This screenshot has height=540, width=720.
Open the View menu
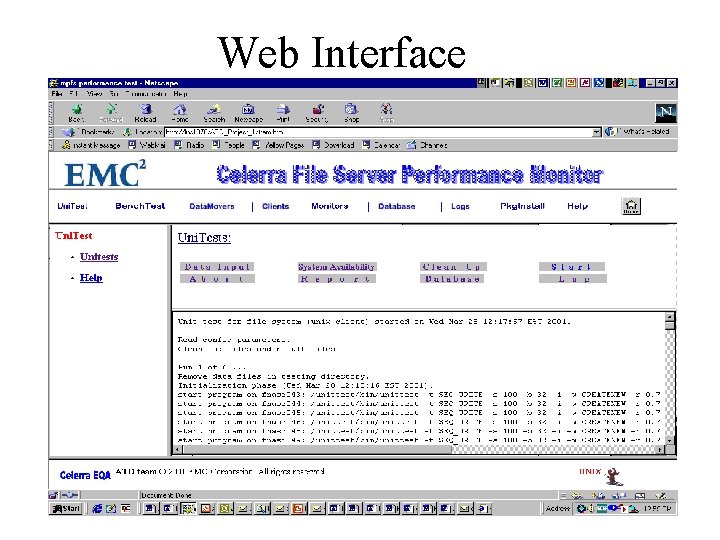point(95,94)
